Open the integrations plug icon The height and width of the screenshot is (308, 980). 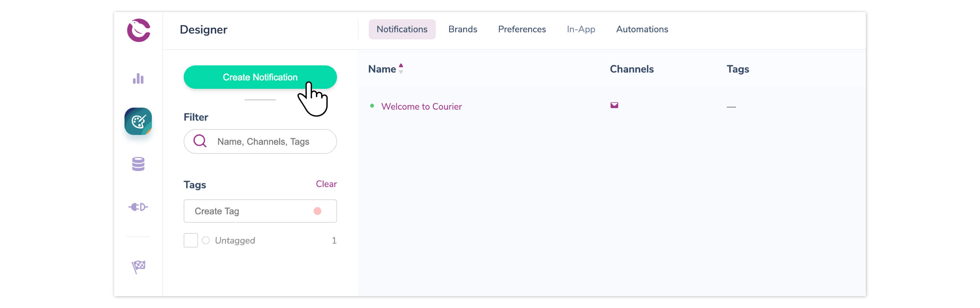coord(138,207)
